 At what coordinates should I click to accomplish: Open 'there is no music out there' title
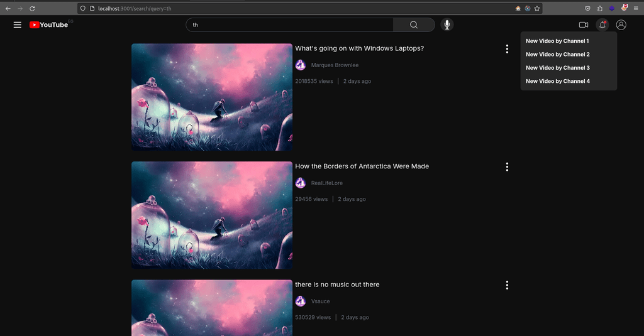[x=337, y=285]
